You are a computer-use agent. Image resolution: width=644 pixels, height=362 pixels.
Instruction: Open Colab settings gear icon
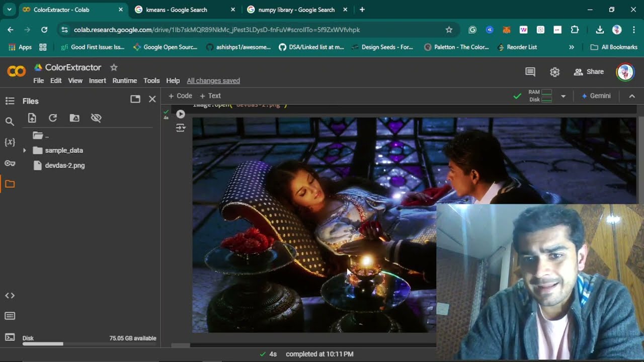click(554, 72)
